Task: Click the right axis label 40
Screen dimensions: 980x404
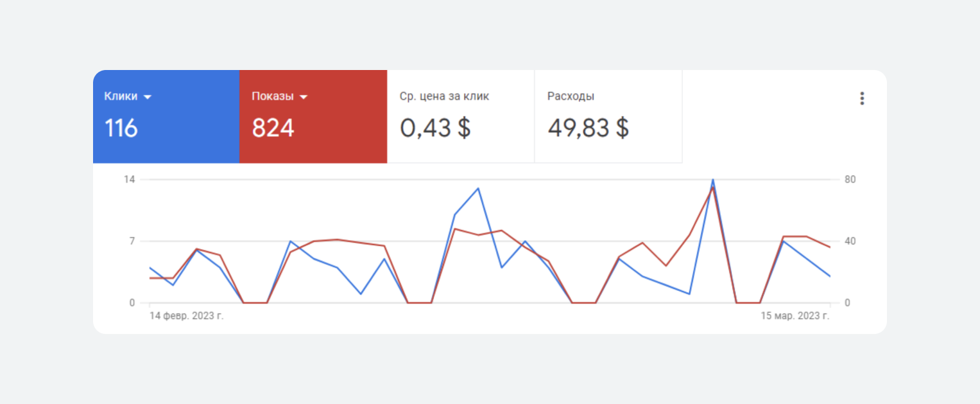Action: coord(850,242)
